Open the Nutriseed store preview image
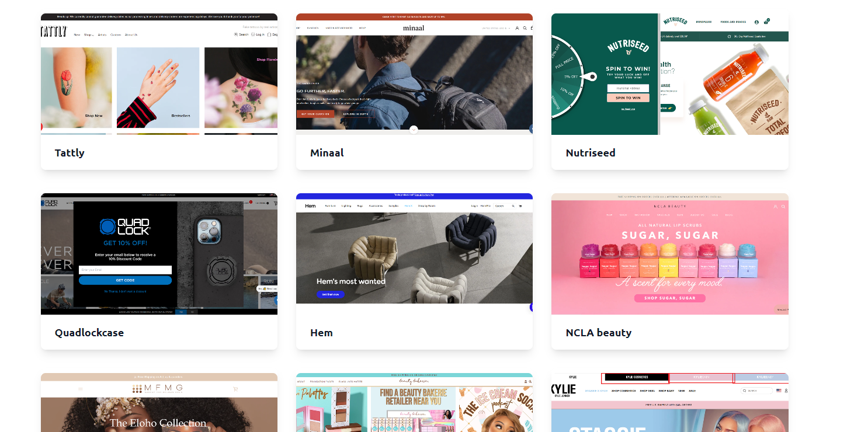Viewport: 868px width, 432px height. tap(670, 74)
